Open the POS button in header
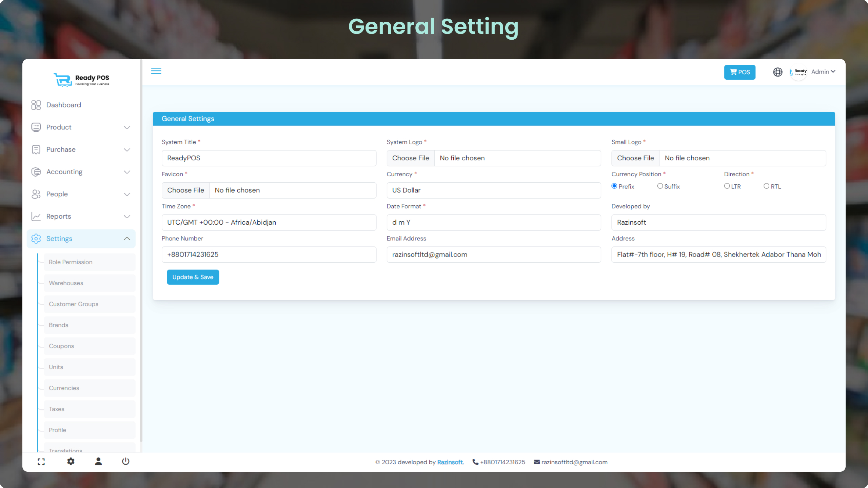Viewport: 868px width, 488px height. tap(739, 72)
